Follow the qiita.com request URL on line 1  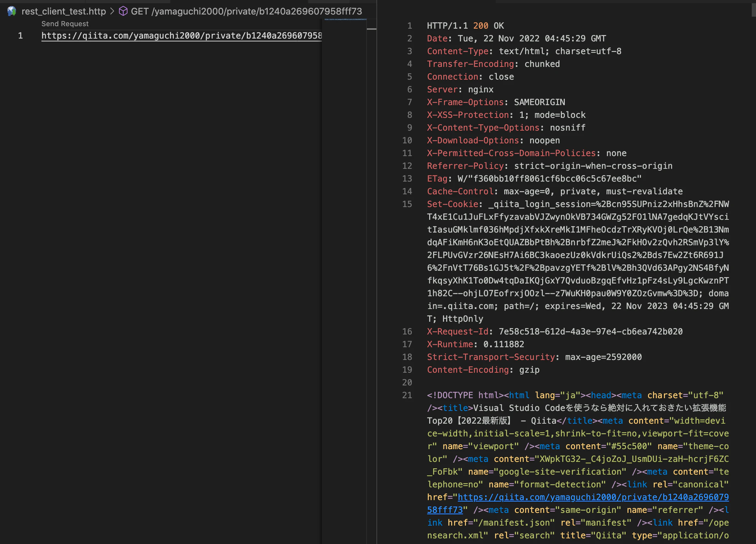click(182, 36)
